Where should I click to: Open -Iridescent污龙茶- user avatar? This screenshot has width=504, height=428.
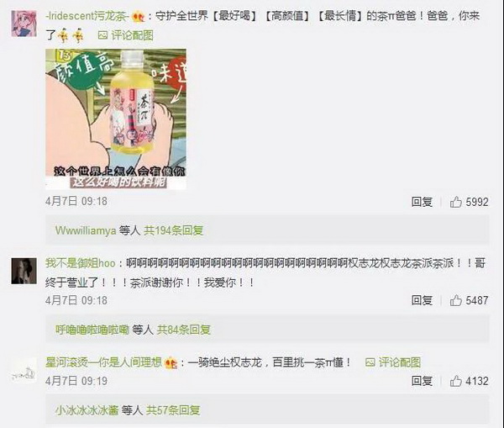pyautogui.click(x=24, y=24)
